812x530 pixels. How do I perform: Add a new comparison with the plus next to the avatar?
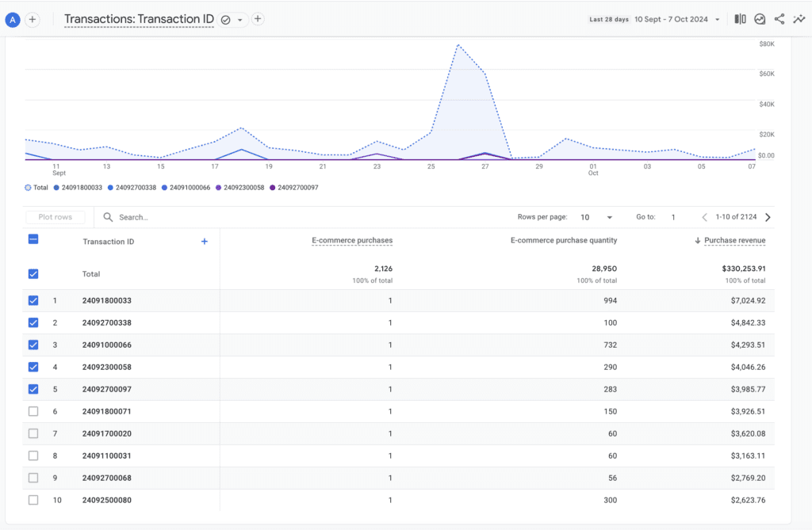32,20
